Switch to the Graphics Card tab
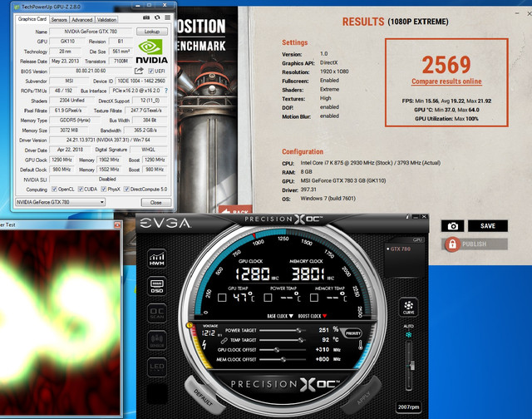Screen dimensions: 532x419 click(x=32, y=19)
